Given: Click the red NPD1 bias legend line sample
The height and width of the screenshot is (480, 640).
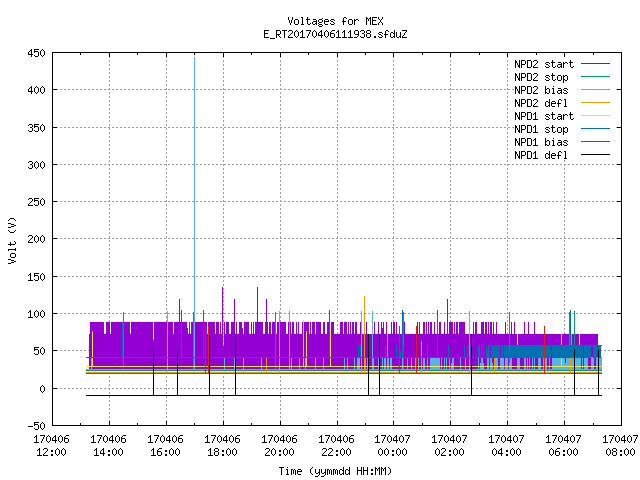Looking at the screenshot, I should coord(595,142).
